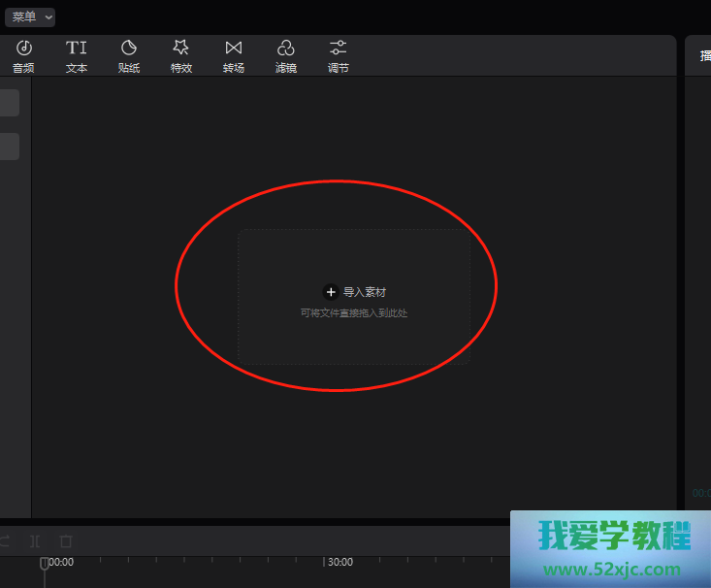
Task: Click the timeline playhead handle
Action: point(44,564)
